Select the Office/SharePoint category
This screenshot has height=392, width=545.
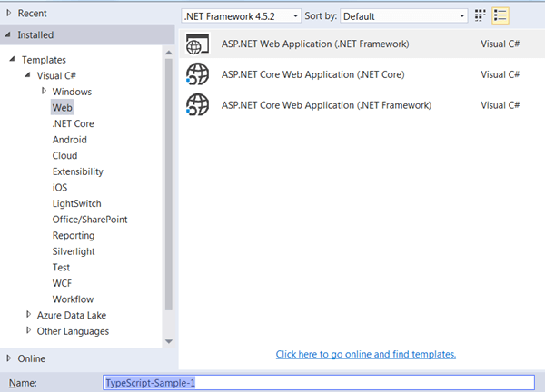point(89,220)
